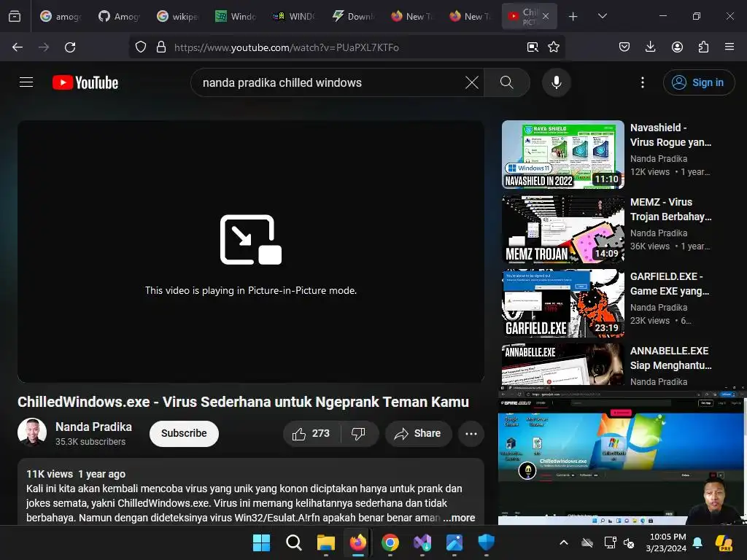
Task: Open YouTube settings three-dot menu
Action: pos(643,82)
